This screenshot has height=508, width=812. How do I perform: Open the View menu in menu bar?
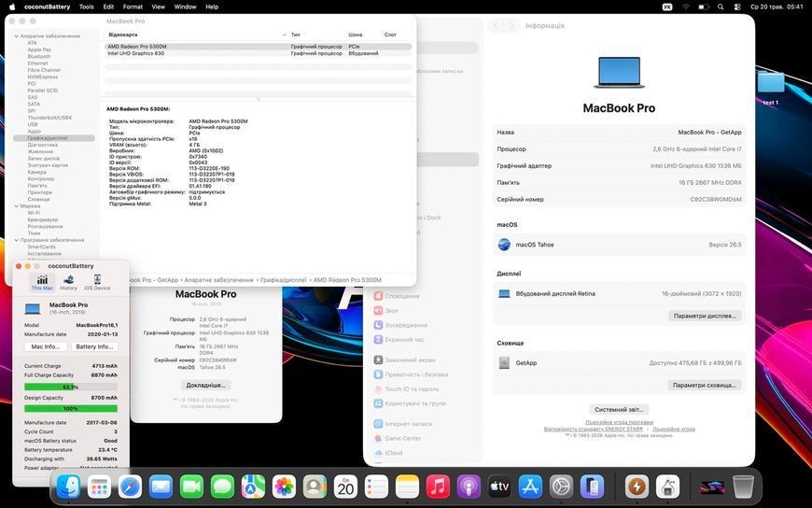(x=158, y=7)
